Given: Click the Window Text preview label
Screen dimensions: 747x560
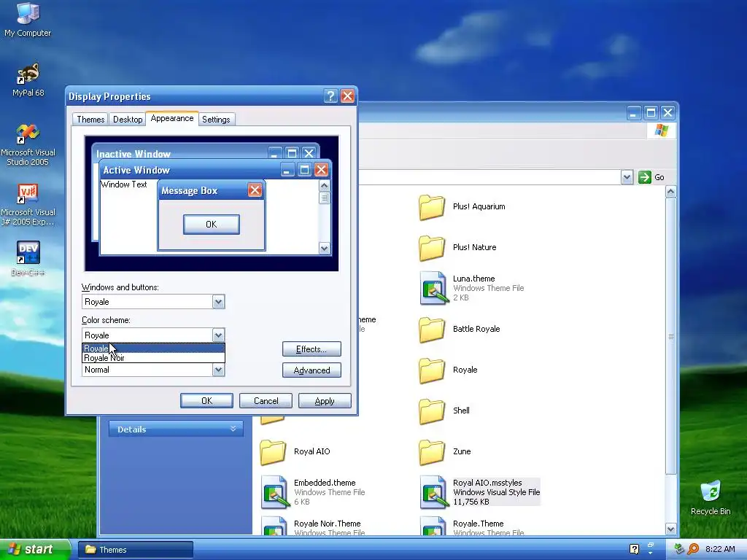Looking at the screenshot, I should pos(124,184).
